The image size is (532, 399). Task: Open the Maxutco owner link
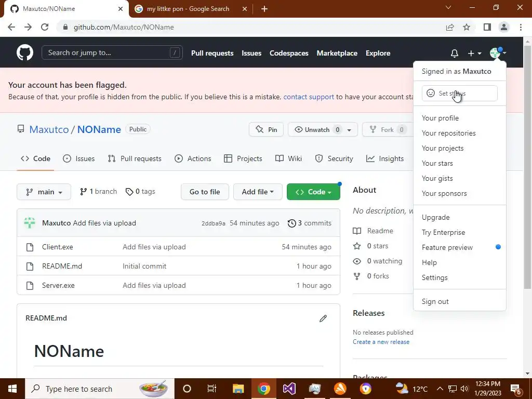[49, 129]
